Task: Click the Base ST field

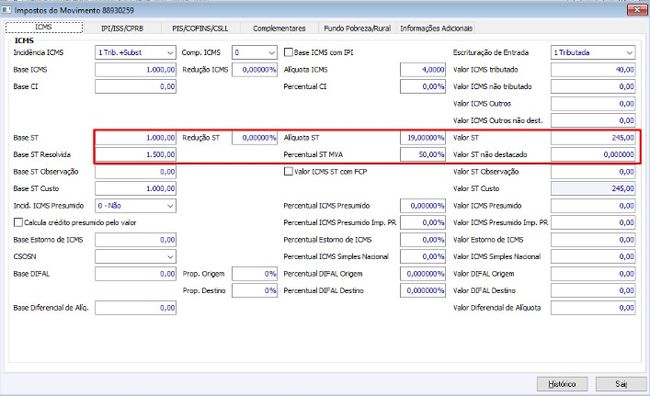Action: click(136, 138)
